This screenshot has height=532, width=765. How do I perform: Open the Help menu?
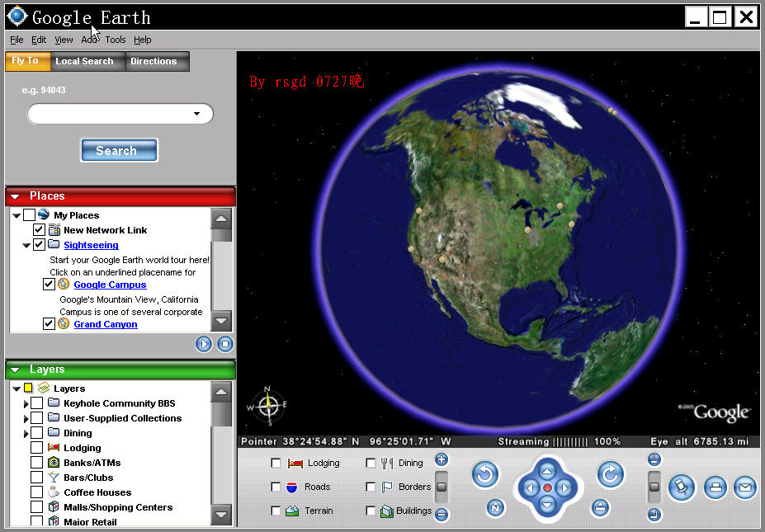143,40
